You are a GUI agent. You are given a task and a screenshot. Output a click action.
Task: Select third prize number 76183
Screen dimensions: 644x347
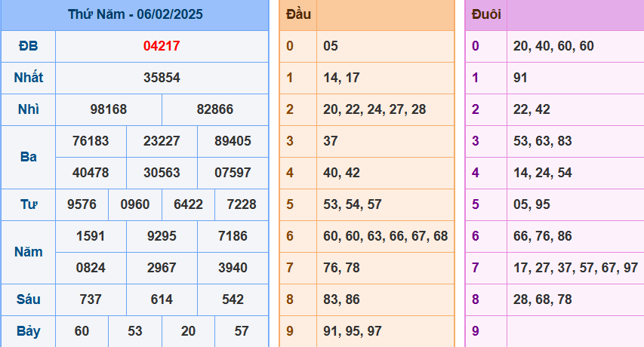91,141
